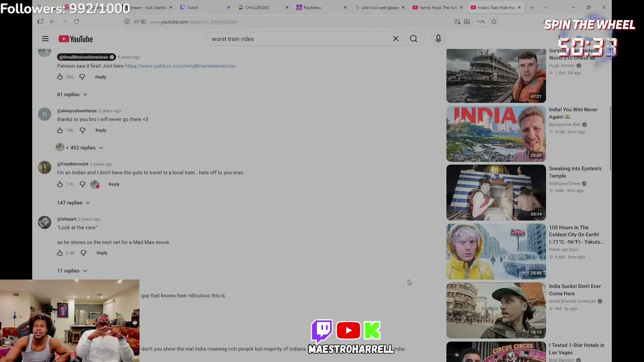Start voice search with the microphone
This screenshot has height=362, width=644.
tap(438, 39)
